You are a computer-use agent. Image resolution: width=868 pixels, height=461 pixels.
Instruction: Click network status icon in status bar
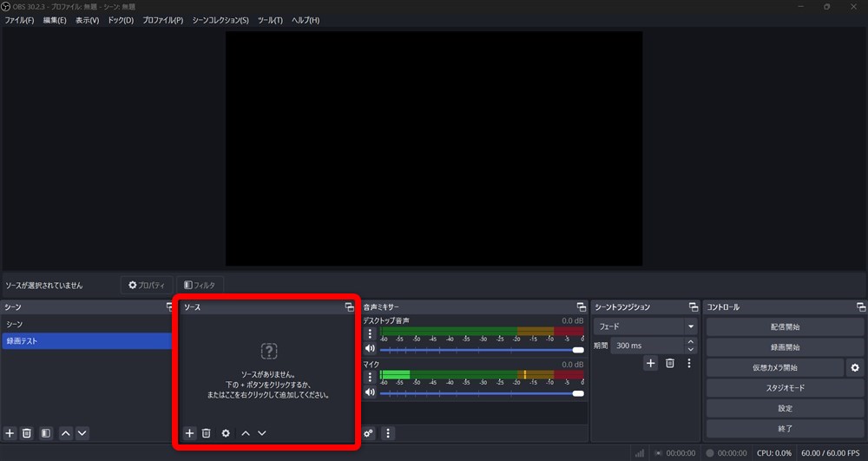pyautogui.click(x=640, y=453)
